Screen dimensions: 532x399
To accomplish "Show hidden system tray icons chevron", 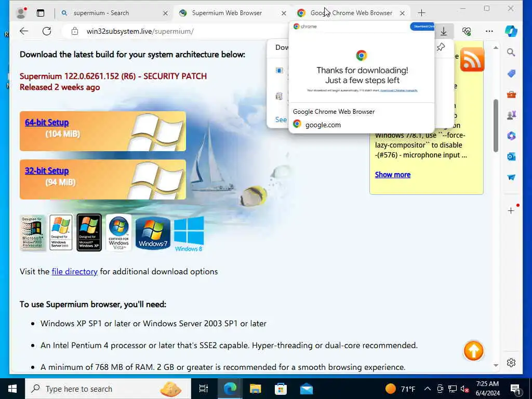I will pos(428,389).
